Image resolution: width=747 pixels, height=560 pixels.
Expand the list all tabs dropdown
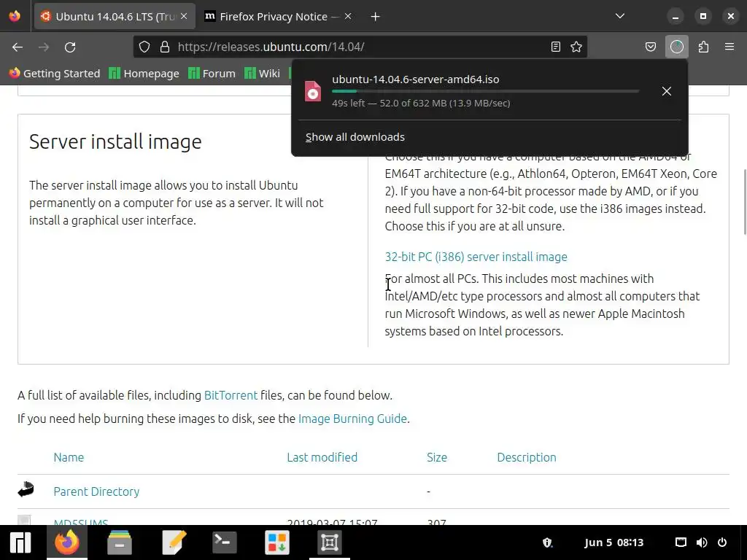[x=620, y=16]
